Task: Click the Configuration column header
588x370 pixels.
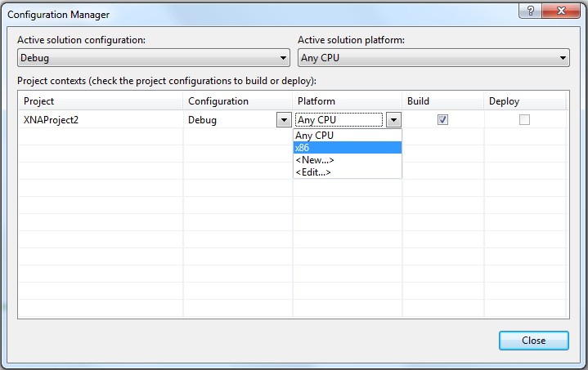Action: pyautogui.click(x=237, y=101)
